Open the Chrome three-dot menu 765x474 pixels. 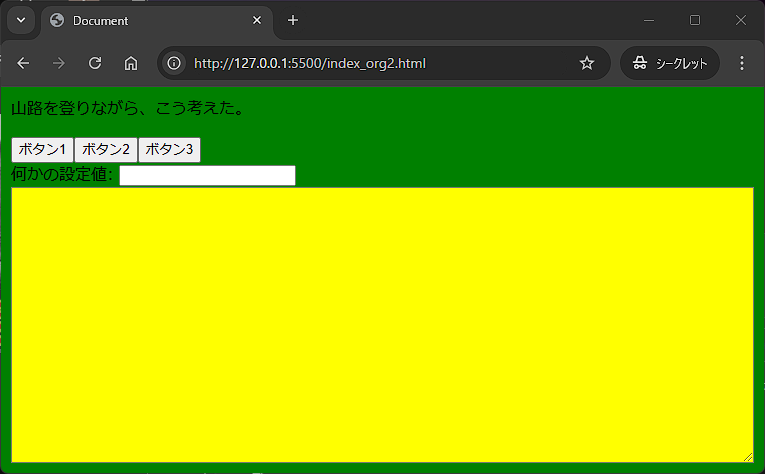742,63
